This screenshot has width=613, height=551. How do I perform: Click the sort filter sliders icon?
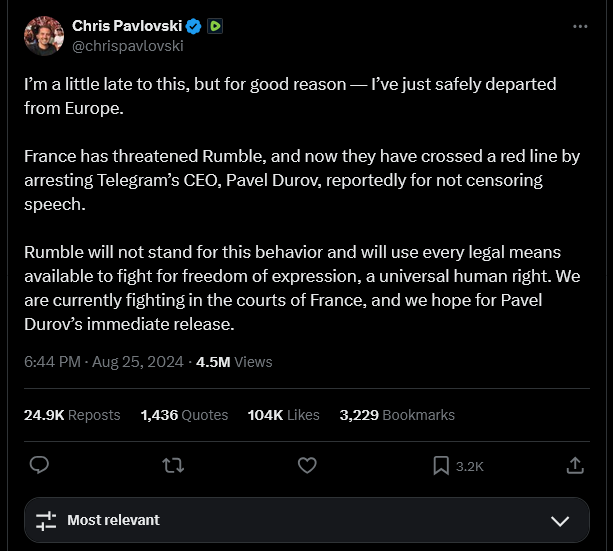pos(46,520)
